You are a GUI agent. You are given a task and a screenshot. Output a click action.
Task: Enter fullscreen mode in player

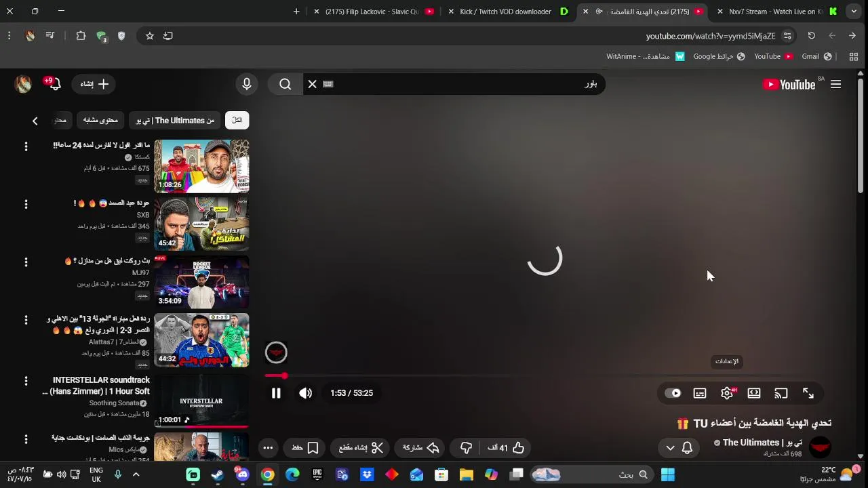(x=808, y=393)
